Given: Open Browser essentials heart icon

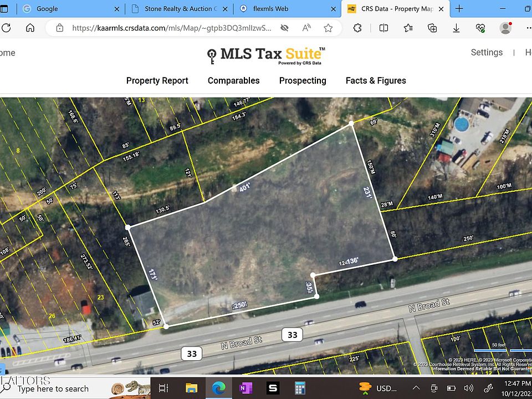Looking at the screenshot, I should pyautogui.click(x=480, y=28).
